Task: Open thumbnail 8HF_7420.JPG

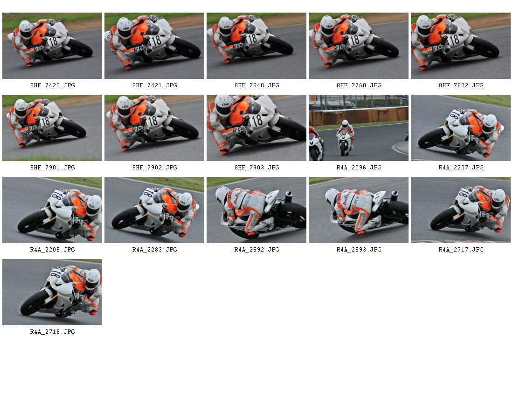Action: [52, 46]
